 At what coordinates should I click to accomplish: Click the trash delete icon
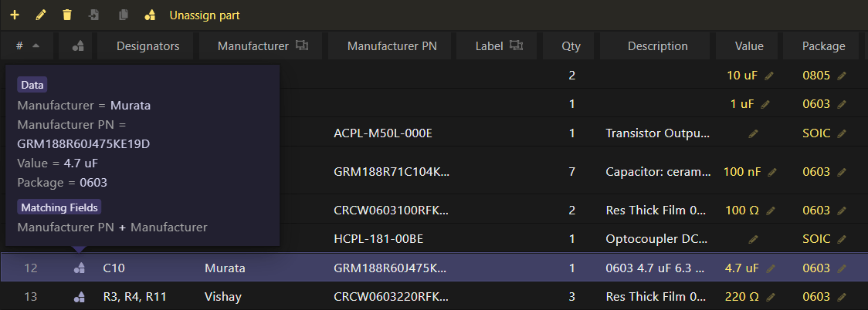click(67, 15)
